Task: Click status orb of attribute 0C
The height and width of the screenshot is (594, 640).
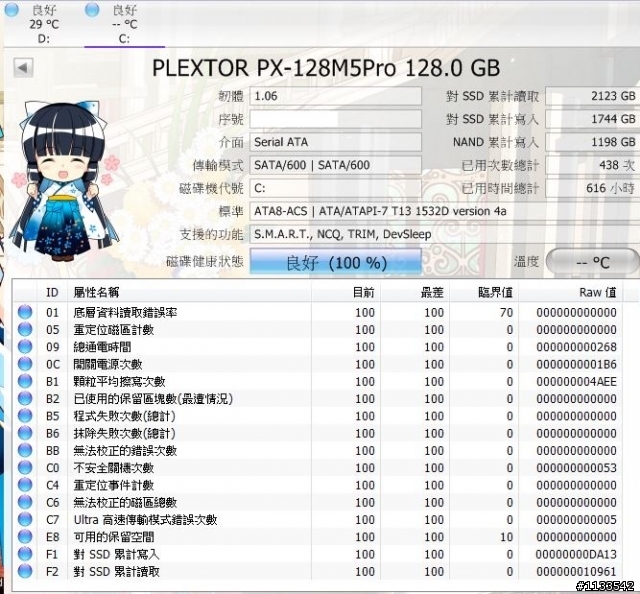Action: coord(25,363)
